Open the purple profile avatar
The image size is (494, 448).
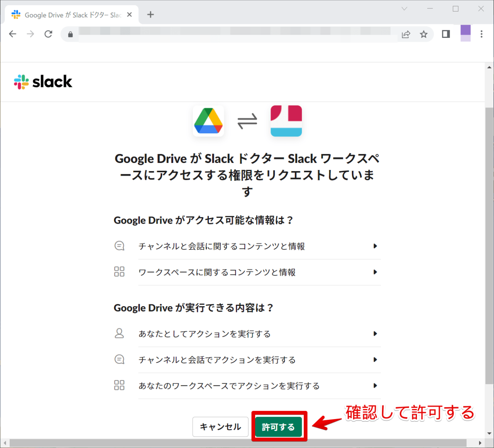coord(465,33)
